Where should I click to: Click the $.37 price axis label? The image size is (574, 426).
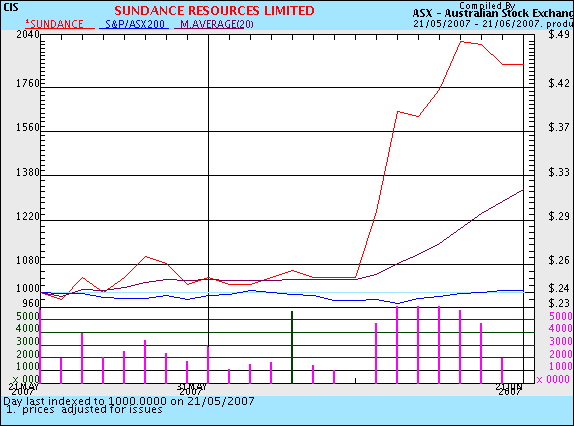coord(559,127)
